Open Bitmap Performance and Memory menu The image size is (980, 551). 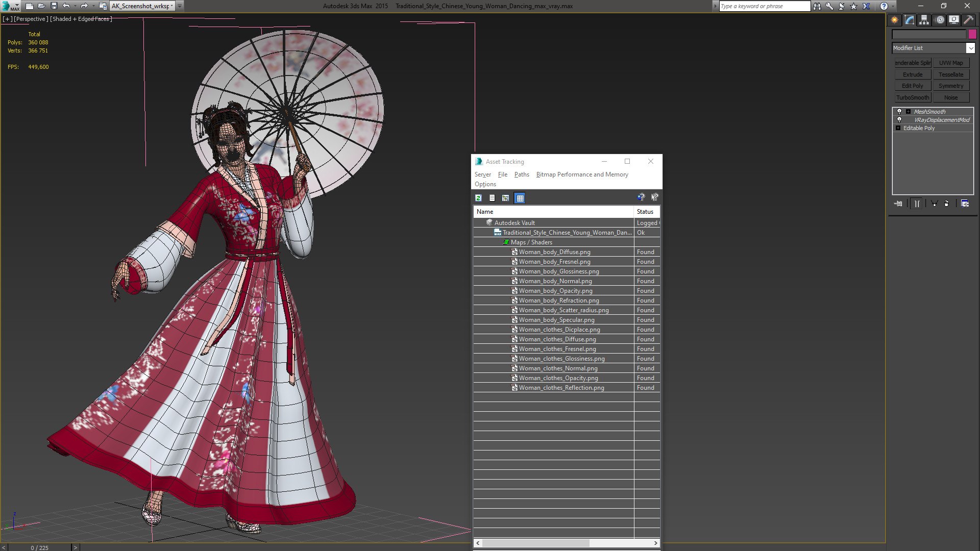tap(582, 174)
